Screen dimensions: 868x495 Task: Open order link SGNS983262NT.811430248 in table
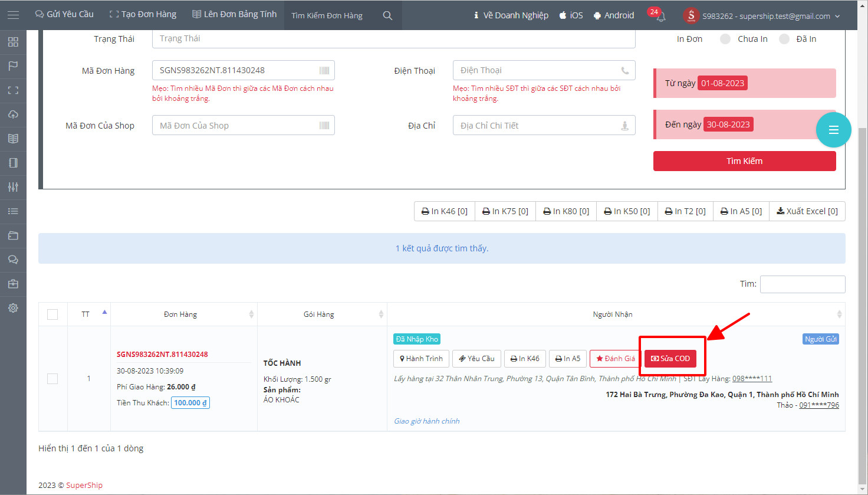[162, 355]
